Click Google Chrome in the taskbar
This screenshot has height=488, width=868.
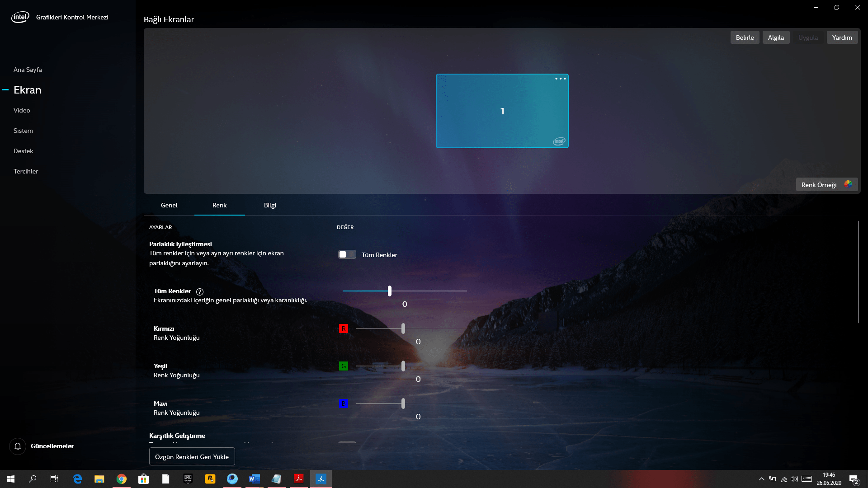pos(121,479)
